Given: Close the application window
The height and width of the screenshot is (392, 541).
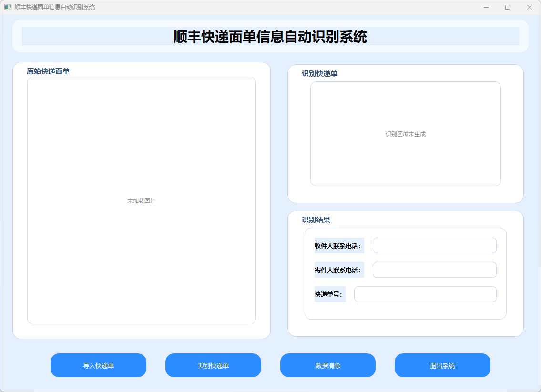Looking at the screenshot, I should tap(529, 7).
